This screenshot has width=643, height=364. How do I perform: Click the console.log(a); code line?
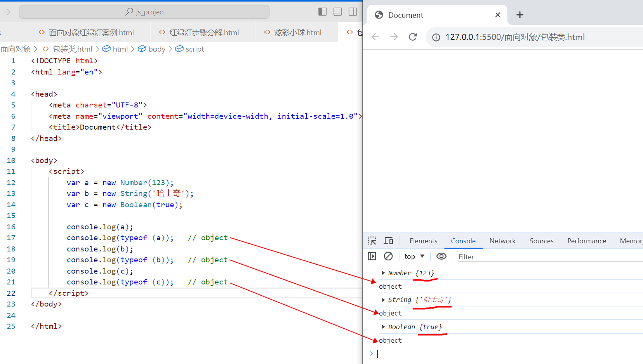pyautogui.click(x=100, y=227)
